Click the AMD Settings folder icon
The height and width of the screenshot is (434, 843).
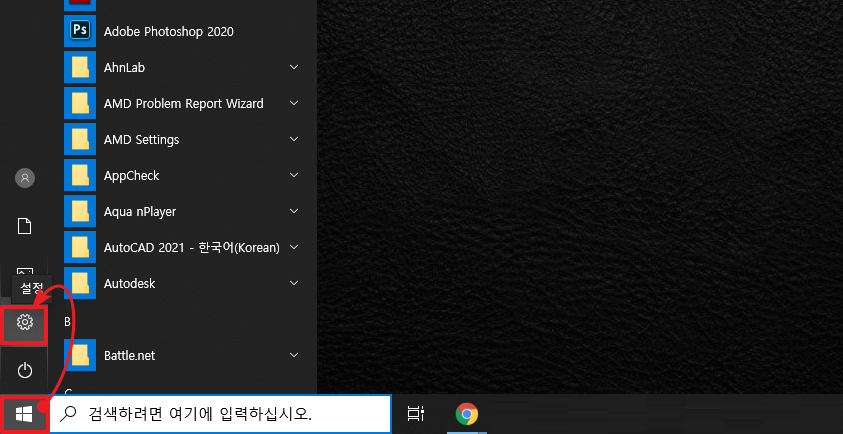pos(80,139)
